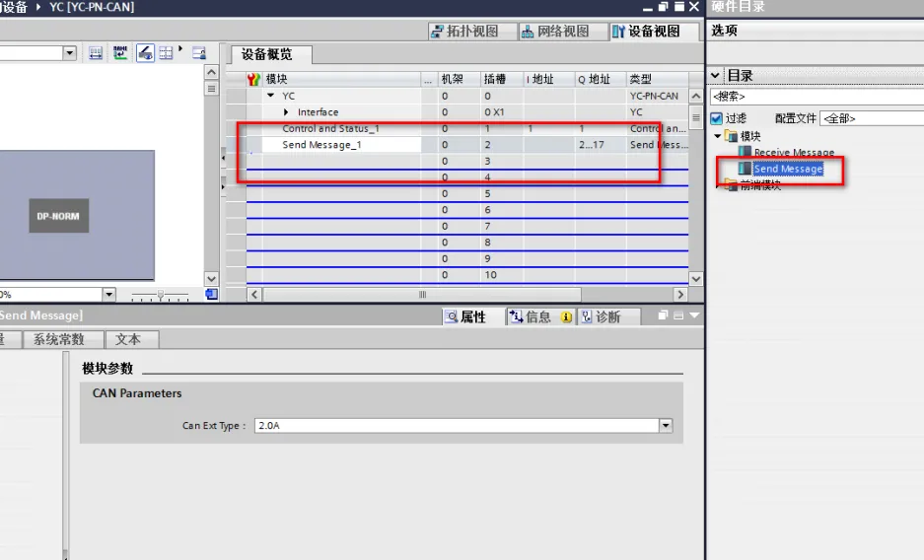Image resolution: width=924 pixels, height=560 pixels.
Task: Tick the 过滤 filter checkbox
Action: [x=716, y=118]
